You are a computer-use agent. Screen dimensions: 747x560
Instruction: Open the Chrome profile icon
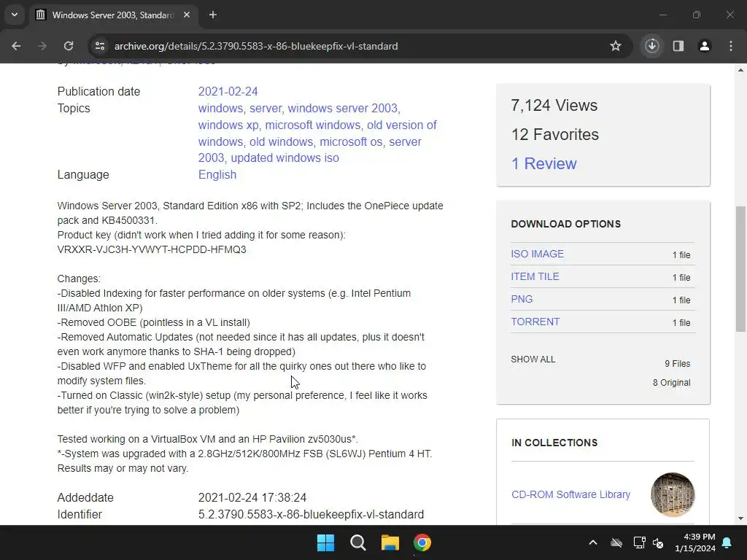click(x=705, y=46)
